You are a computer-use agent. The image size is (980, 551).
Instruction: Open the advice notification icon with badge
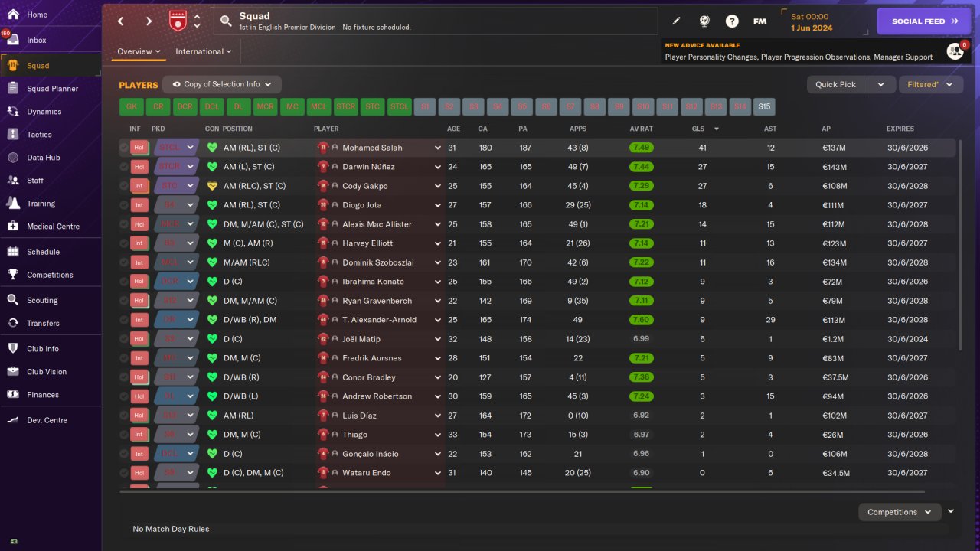point(955,51)
